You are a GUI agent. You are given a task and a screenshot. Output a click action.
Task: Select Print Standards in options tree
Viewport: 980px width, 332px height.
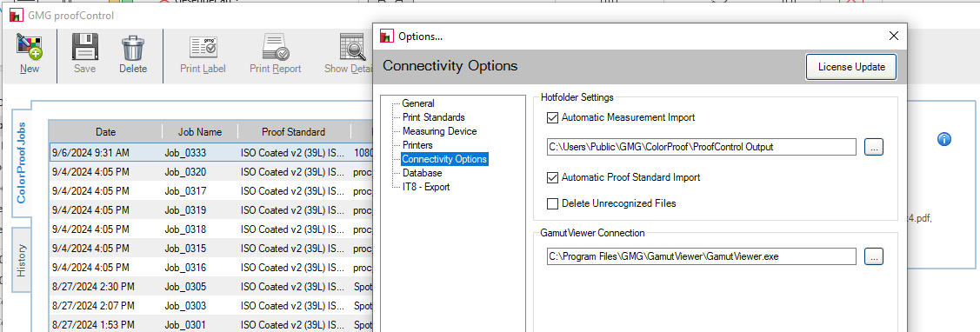[x=433, y=117]
